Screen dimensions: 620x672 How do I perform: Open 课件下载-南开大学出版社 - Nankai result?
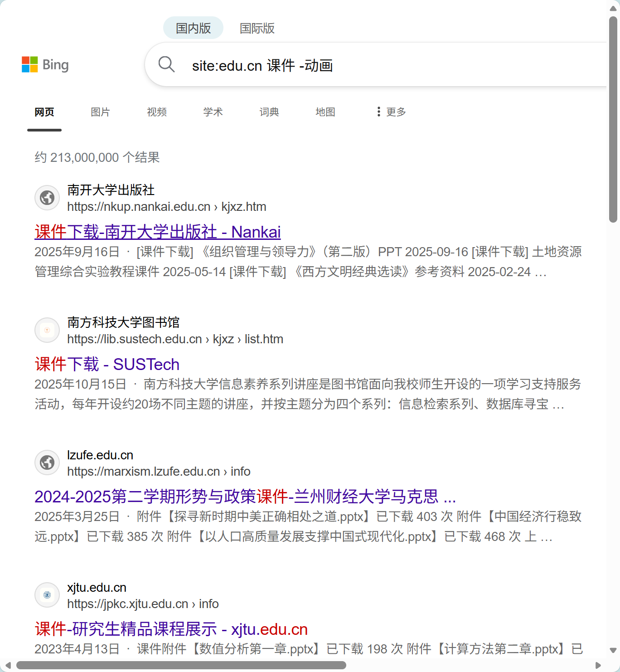158,232
